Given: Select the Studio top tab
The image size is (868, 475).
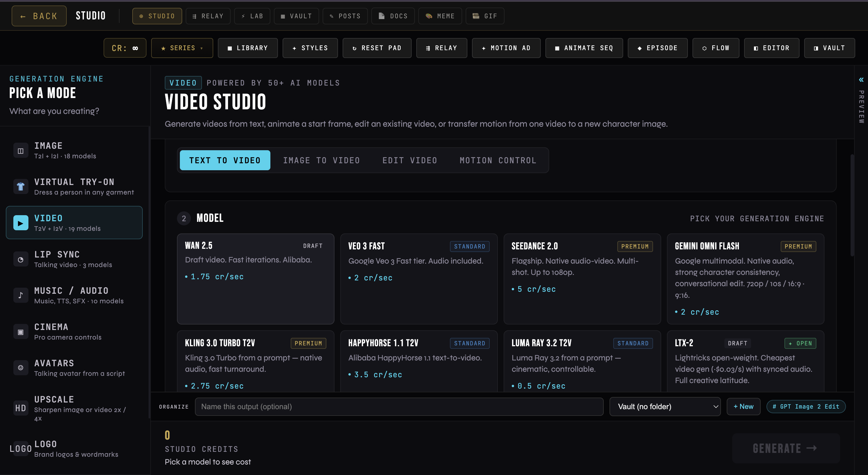Looking at the screenshot, I should tap(157, 16).
